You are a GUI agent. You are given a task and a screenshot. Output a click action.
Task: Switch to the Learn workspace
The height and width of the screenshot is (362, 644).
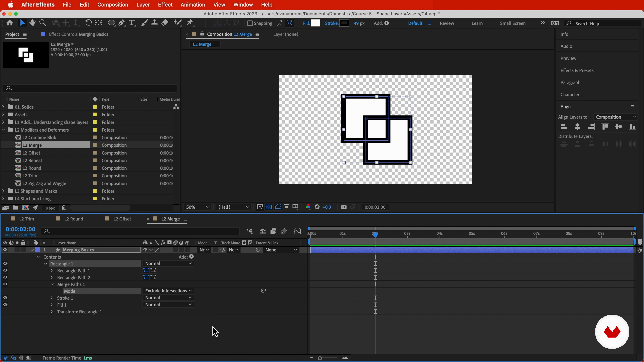[477, 23]
